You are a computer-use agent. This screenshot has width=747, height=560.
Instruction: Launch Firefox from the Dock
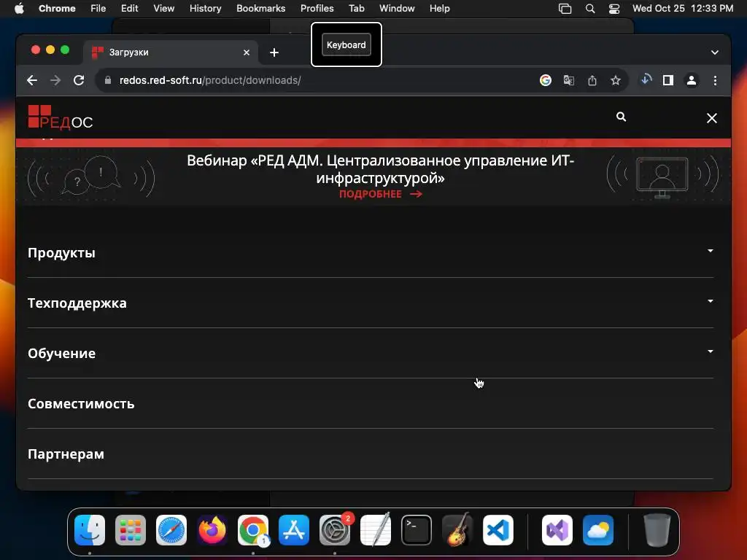212,530
